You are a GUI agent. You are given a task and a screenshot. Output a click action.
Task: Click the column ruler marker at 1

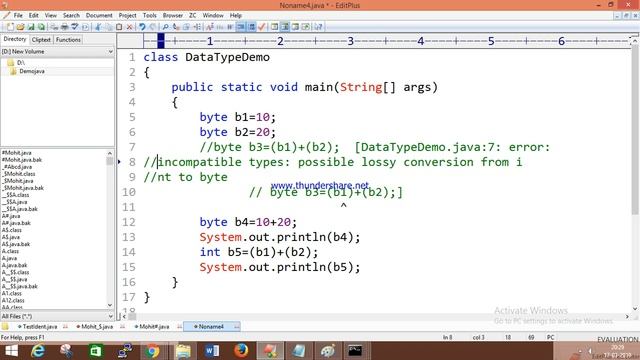coord(210,41)
